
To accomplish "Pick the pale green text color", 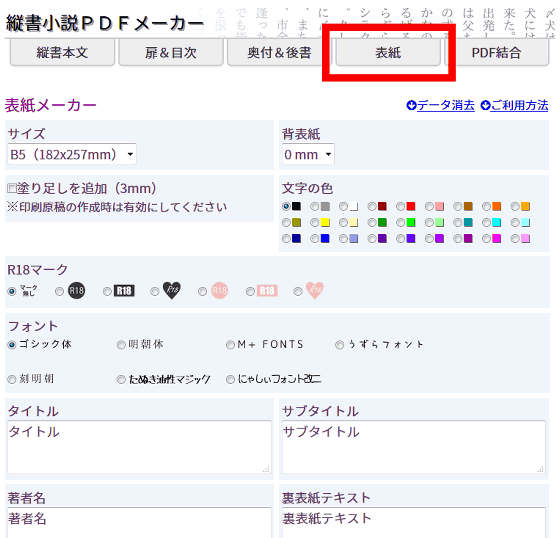I will point(429,223).
